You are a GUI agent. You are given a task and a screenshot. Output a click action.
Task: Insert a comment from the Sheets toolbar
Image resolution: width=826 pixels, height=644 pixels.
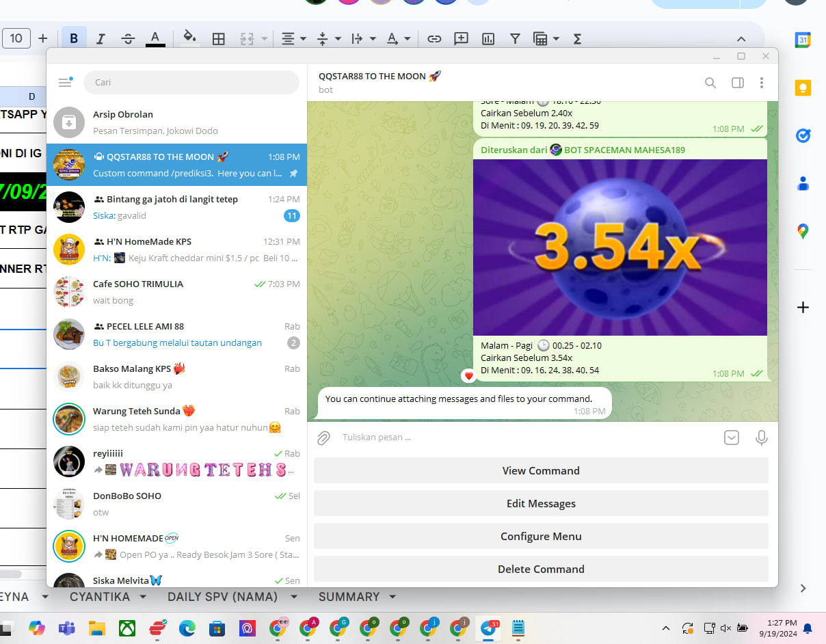click(461, 39)
